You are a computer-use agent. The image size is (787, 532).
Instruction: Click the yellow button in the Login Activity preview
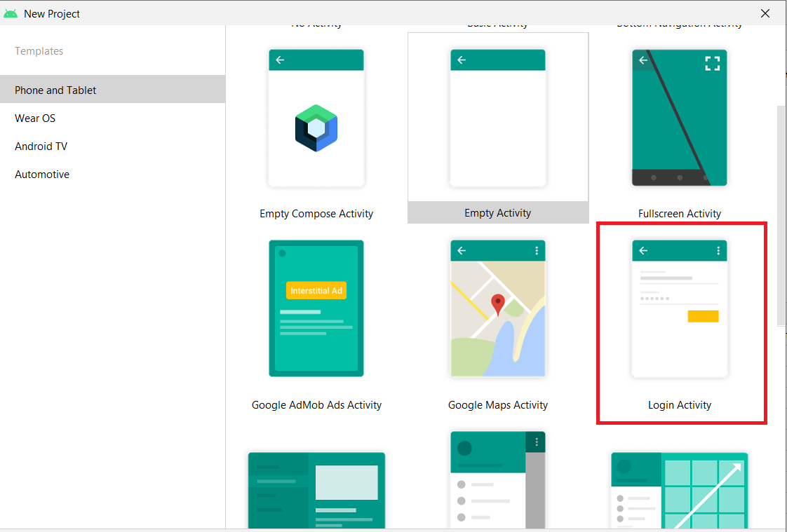pos(704,316)
